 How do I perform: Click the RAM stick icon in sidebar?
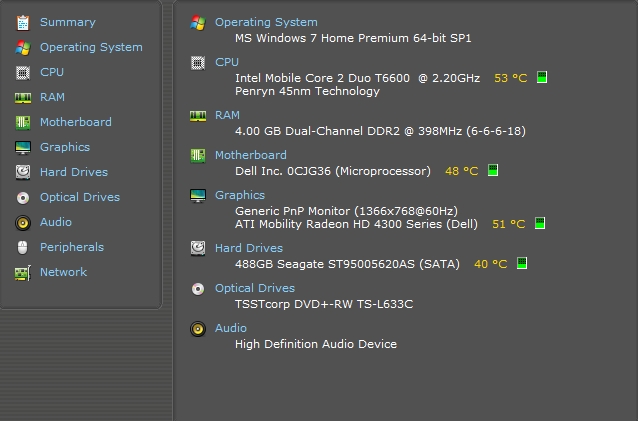(x=23, y=98)
